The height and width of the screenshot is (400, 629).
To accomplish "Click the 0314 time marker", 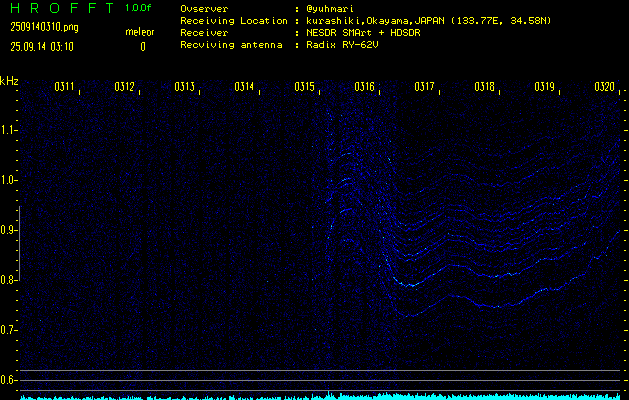I will tap(244, 87).
